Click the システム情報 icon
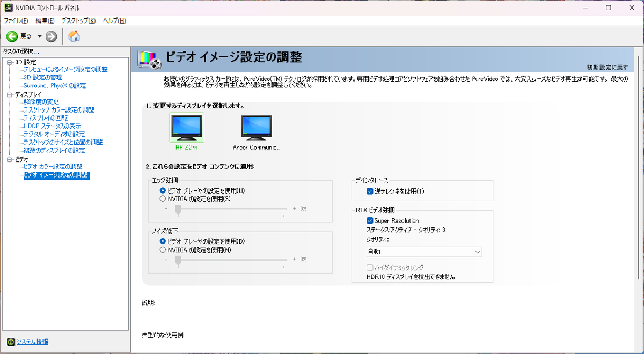Viewport: 644px width, 354px height. tap(11, 342)
